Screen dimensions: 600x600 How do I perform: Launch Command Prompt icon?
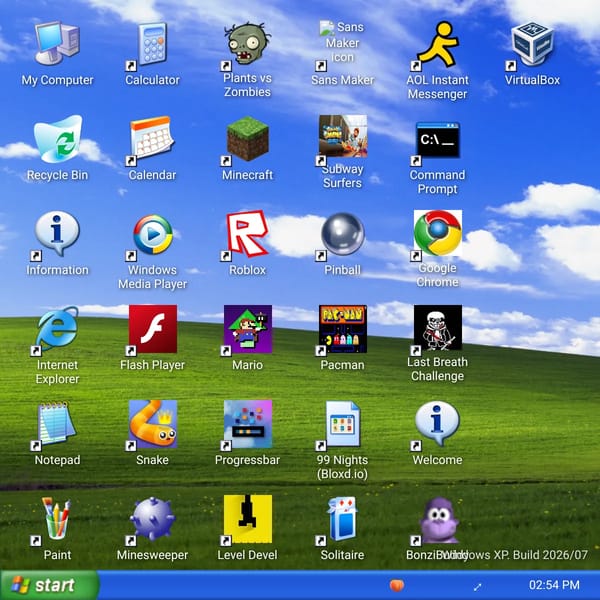437,140
